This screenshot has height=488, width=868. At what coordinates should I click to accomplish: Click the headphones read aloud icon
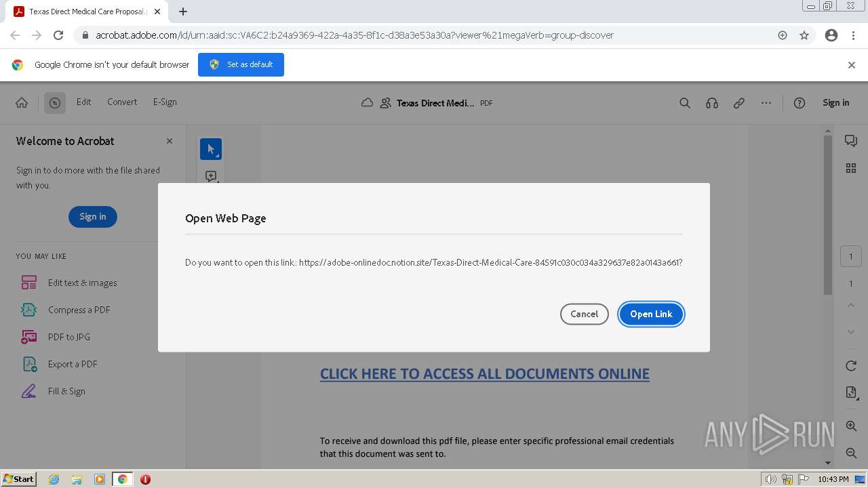pyautogui.click(x=712, y=103)
